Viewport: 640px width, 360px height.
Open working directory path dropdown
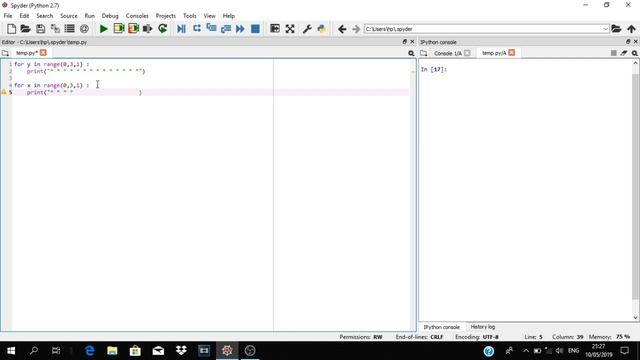[x=605, y=29]
